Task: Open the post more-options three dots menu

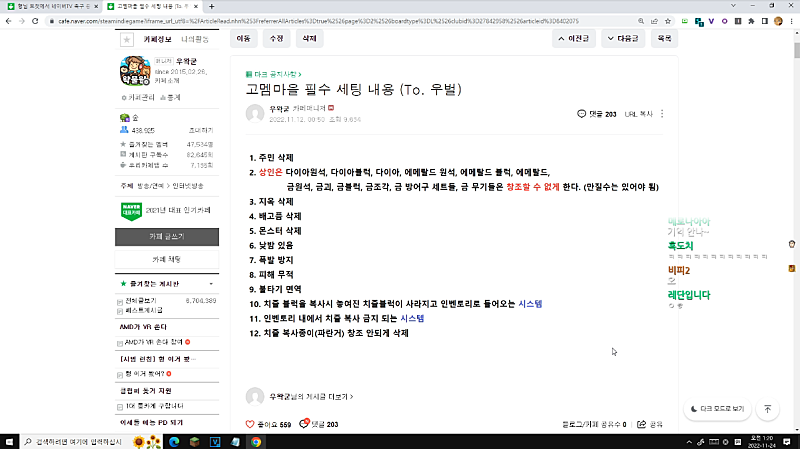Action: [x=662, y=114]
